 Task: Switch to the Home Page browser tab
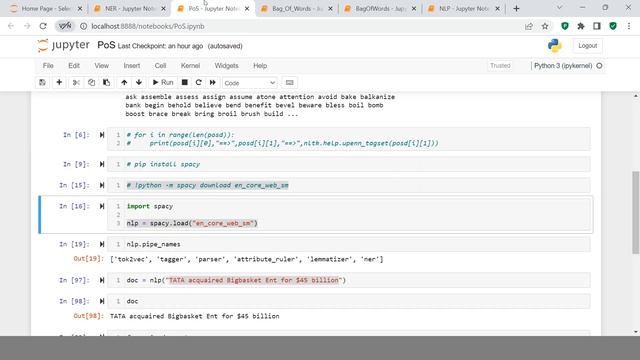(46, 9)
